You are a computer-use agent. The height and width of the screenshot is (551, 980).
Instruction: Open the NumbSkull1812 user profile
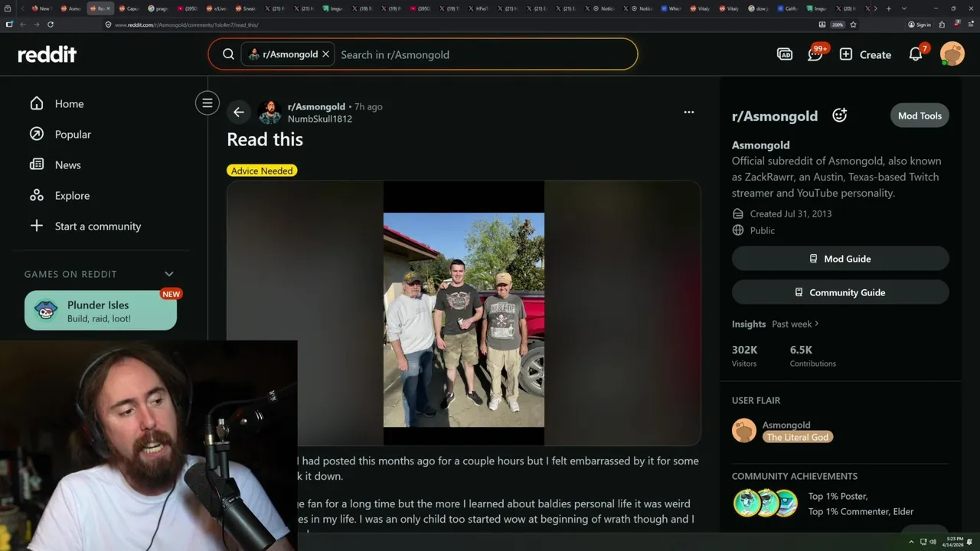click(x=320, y=119)
